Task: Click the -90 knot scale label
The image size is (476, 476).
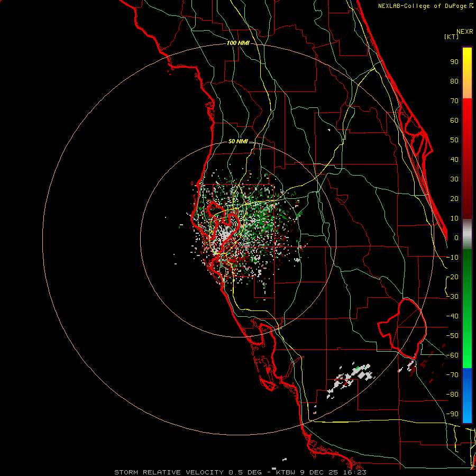Action: 452,414
